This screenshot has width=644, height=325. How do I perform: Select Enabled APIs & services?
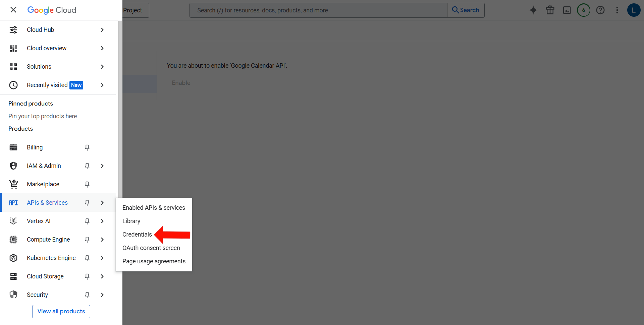(154, 208)
